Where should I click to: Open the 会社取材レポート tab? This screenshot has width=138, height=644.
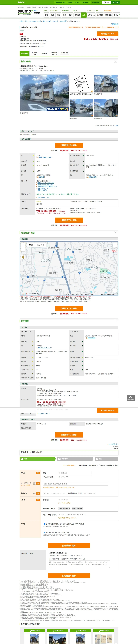54,53
